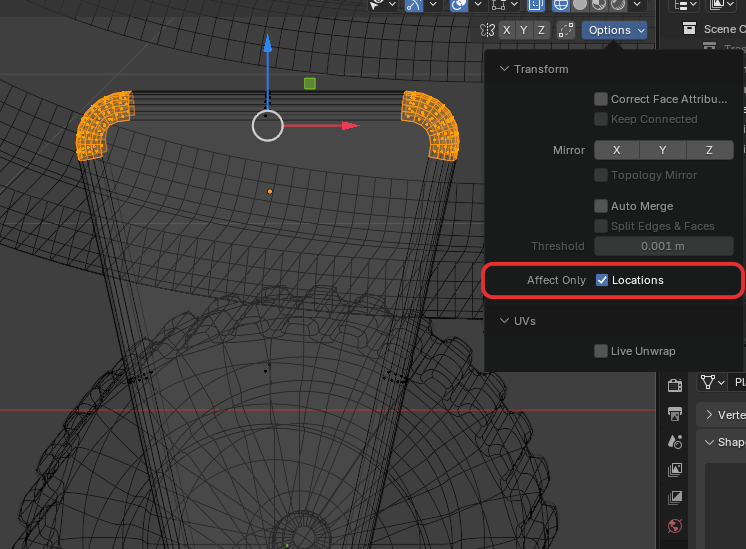Image resolution: width=746 pixels, height=549 pixels.
Task: Open the transform pivot point dropdown arrow
Action: (x=514, y=5)
